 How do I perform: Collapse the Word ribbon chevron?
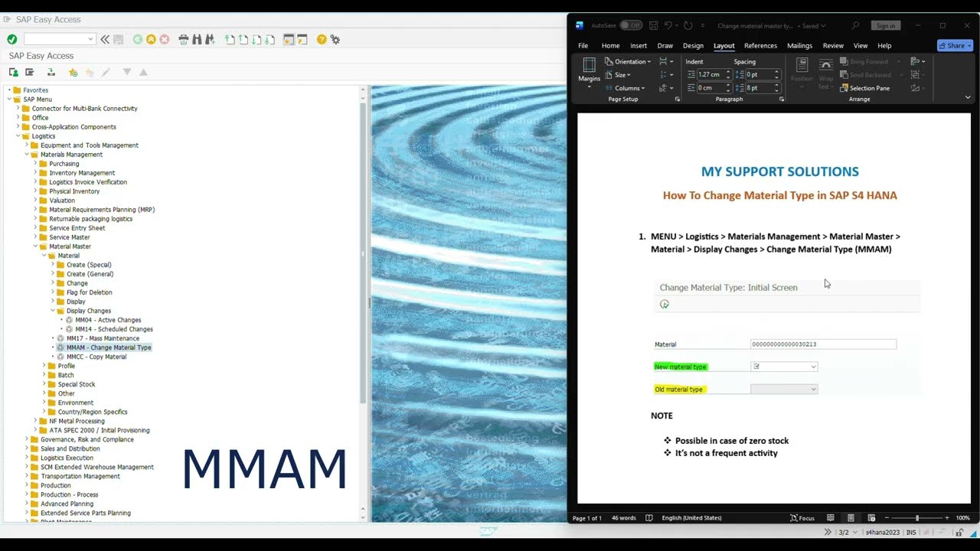[x=968, y=98]
